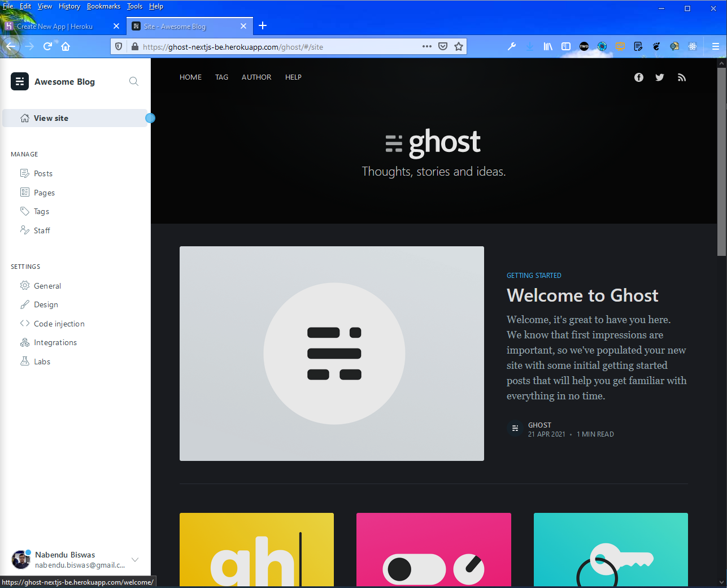Click the Pages icon in sidebar
Image resolution: width=727 pixels, height=588 pixels.
[25, 192]
